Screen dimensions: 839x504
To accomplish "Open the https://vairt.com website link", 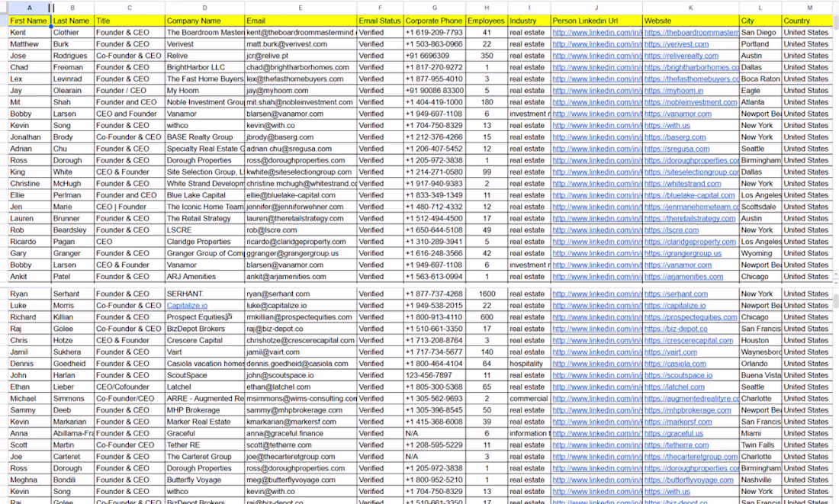I will point(670,352).
